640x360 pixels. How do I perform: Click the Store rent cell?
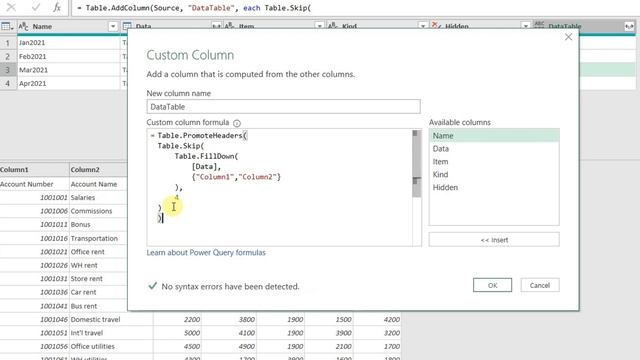[98, 279]
